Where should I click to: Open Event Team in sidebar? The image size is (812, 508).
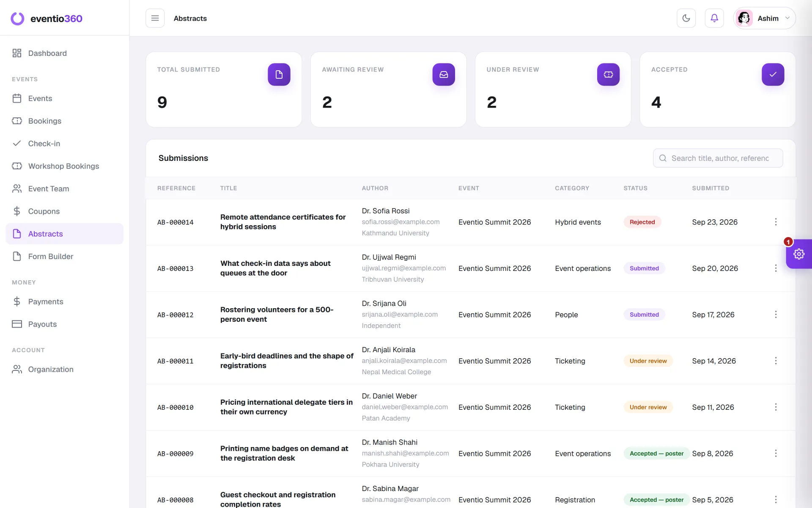click(65, 189)
